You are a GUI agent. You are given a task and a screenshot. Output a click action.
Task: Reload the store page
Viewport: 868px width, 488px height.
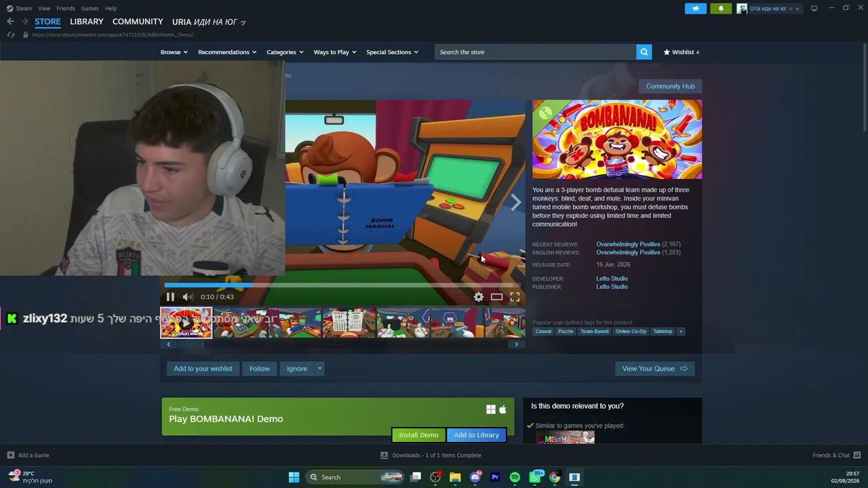tap(10, 35)
